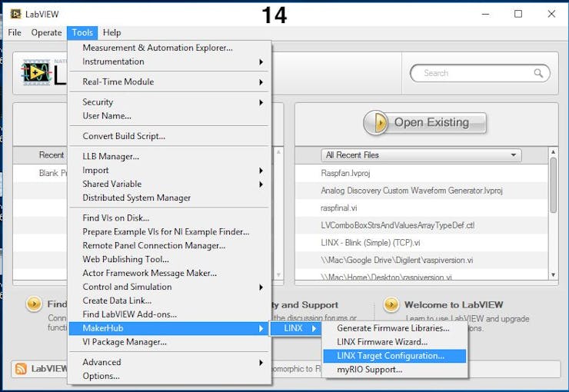This screenshot has width=569, height=392.
Task: Expand the Shared Variable submenu
Action: 170,184
